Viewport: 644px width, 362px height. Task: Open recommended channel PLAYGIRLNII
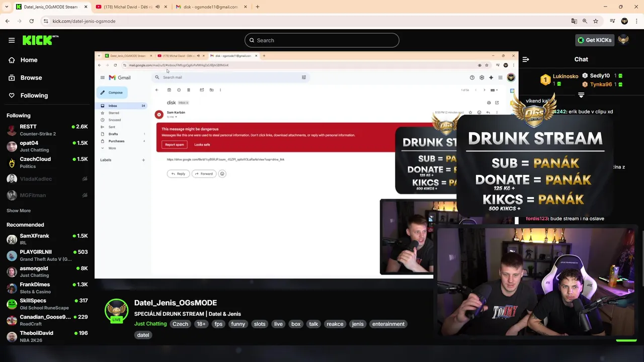[x=47, y=255]
